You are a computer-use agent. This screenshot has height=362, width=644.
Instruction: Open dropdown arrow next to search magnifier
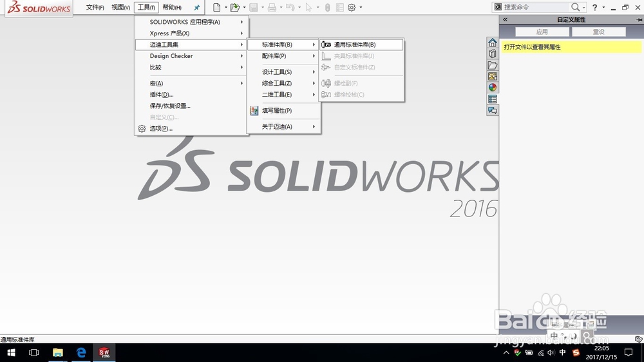[583, 7]
